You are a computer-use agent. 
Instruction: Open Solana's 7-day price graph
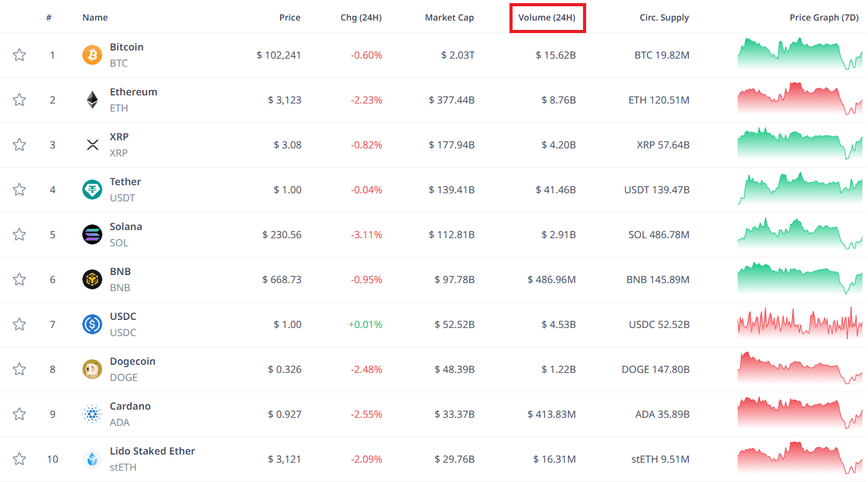pyautogui.click(x=800, y=233)
